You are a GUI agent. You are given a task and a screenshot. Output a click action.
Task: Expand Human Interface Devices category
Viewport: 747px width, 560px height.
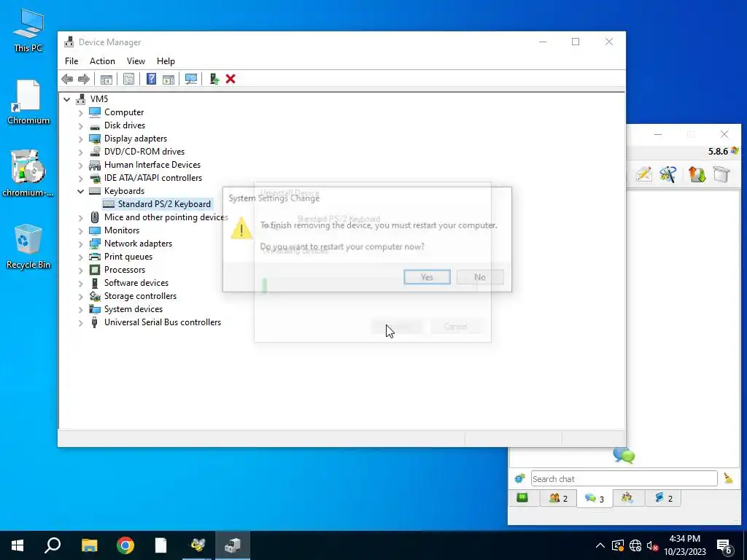[80, 165]
